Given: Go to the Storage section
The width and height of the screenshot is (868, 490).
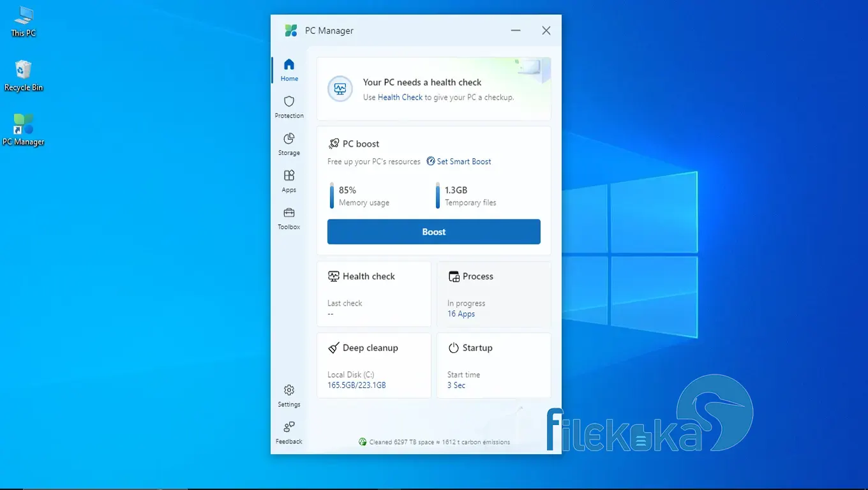Looking at the screenshot, I should pyautogui.click(x=289, y=144).
